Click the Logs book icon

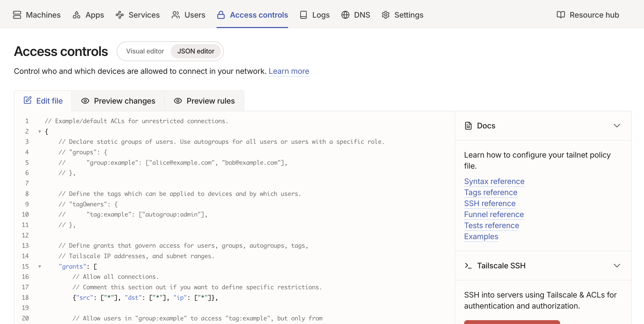pyautogui.click(x=303, y=15)
